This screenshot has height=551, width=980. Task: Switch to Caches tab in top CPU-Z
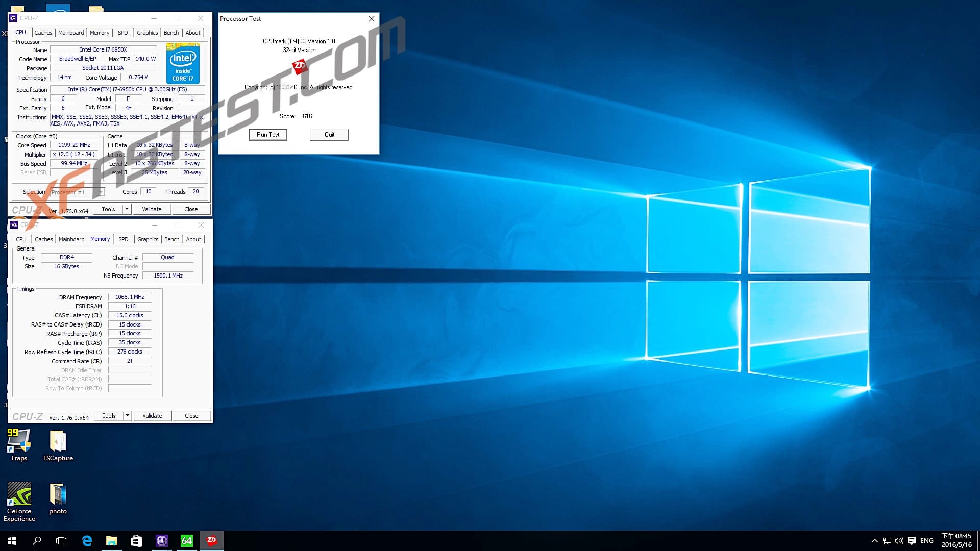tap(43, 33)
